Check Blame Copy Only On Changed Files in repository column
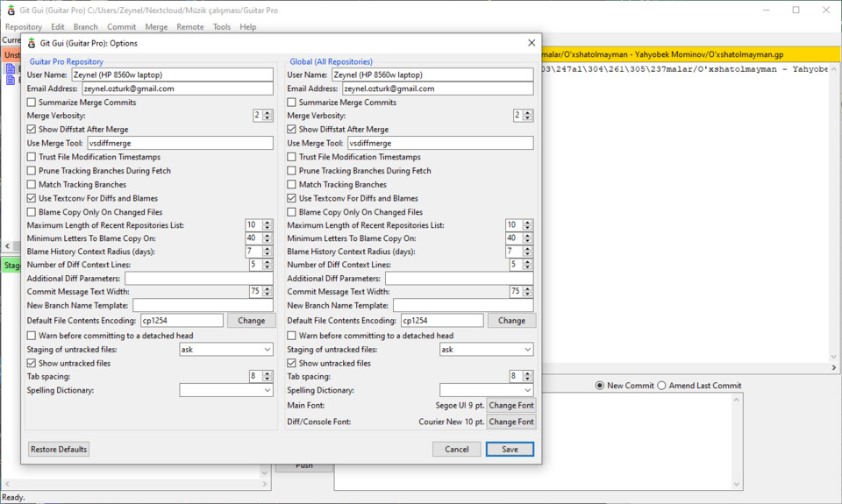Viewport: 842px width, 504px height. 32,212
